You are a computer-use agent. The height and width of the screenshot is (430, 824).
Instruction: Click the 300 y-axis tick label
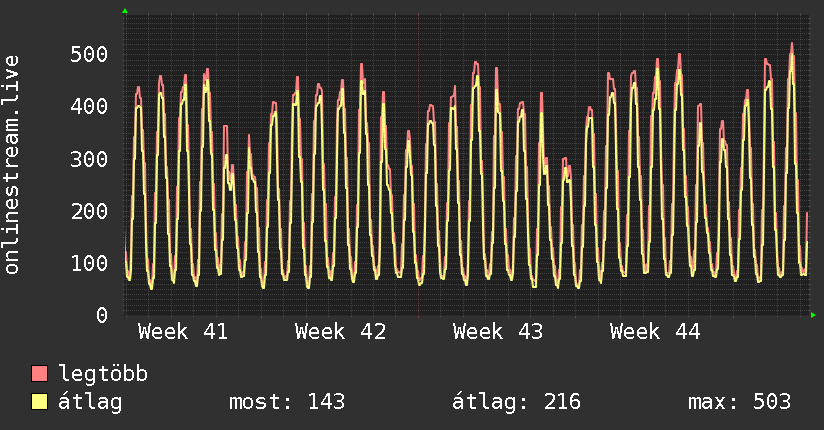coord(89,158)
